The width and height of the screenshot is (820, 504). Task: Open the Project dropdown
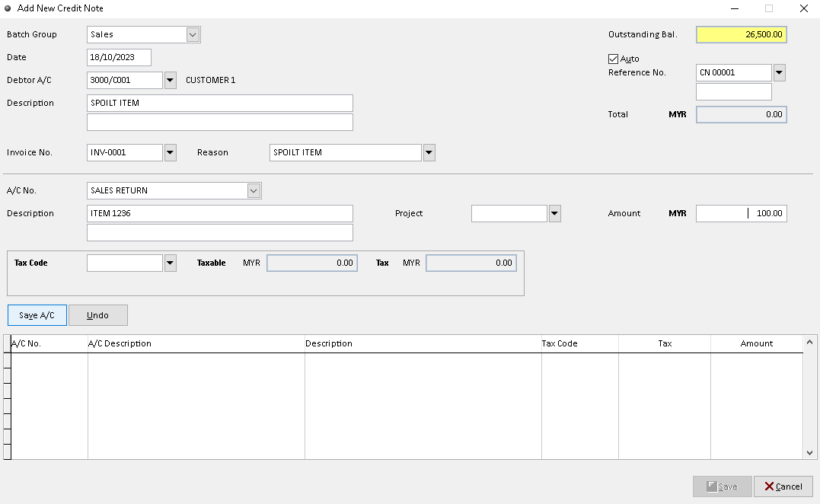554,213
